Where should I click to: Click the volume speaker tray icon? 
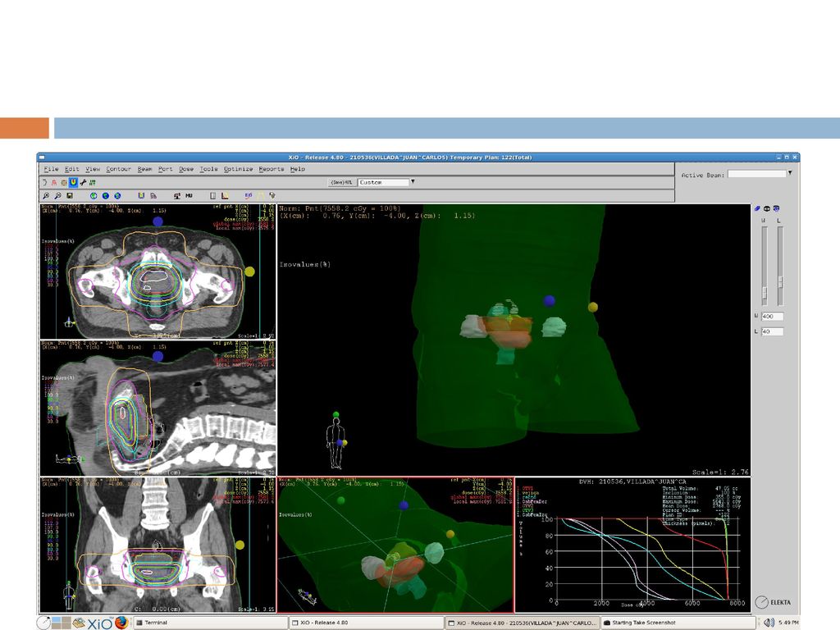tap(769, 623)
